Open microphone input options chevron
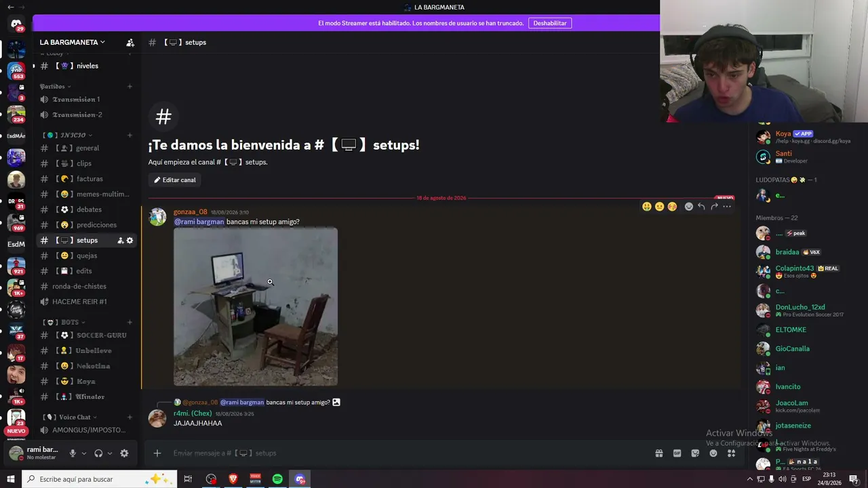Image resolution: width=868 pixels, height=488 pixels. click(84, 453)
